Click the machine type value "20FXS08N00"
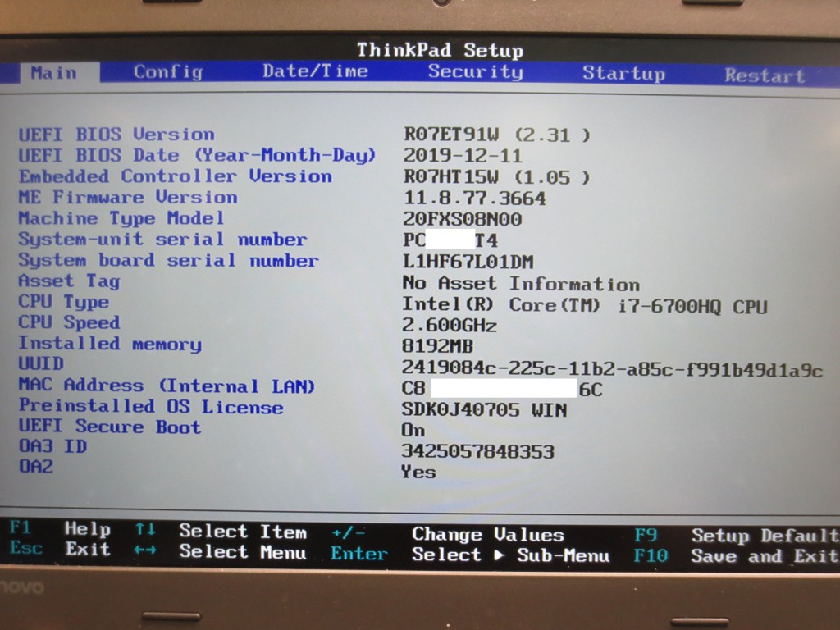The height and width of the screenshot is (630, 840). pyautogui.click(x=463, y=219)
